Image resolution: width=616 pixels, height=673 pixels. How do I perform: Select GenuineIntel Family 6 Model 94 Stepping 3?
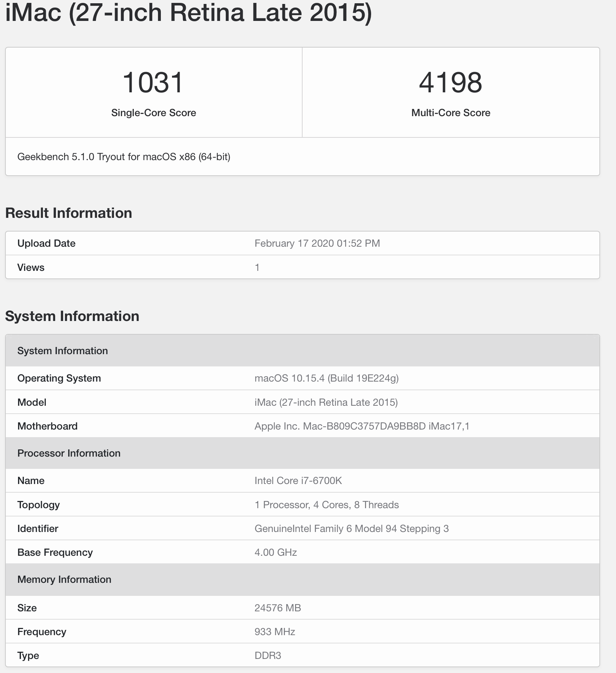pyautogui.click(x=352, y=529)
